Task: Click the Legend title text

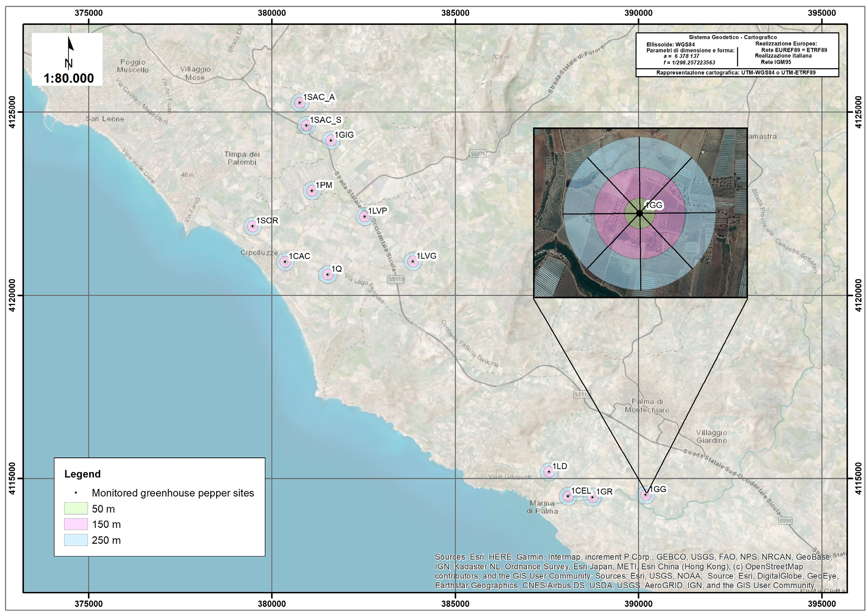Action: [82, 474]
